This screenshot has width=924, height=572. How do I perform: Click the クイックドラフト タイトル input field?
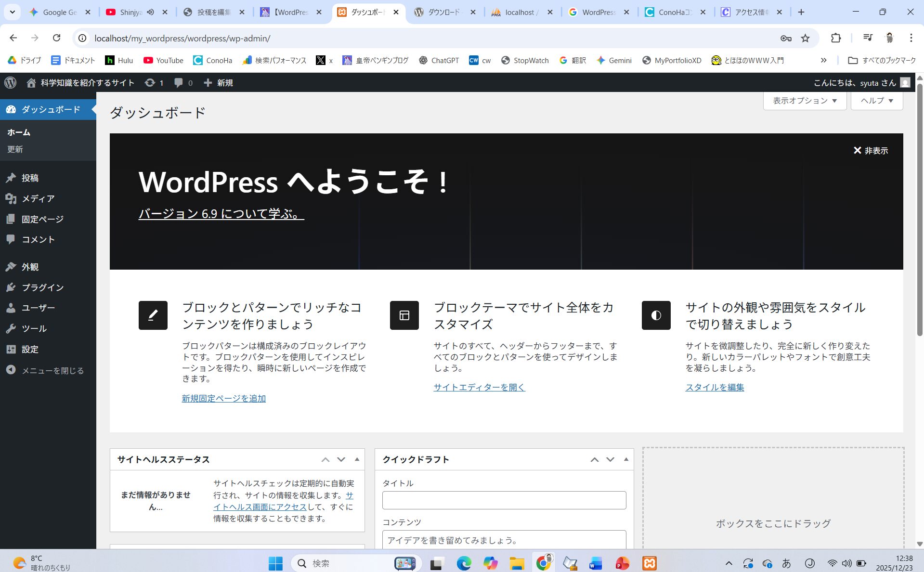point(504,500)
